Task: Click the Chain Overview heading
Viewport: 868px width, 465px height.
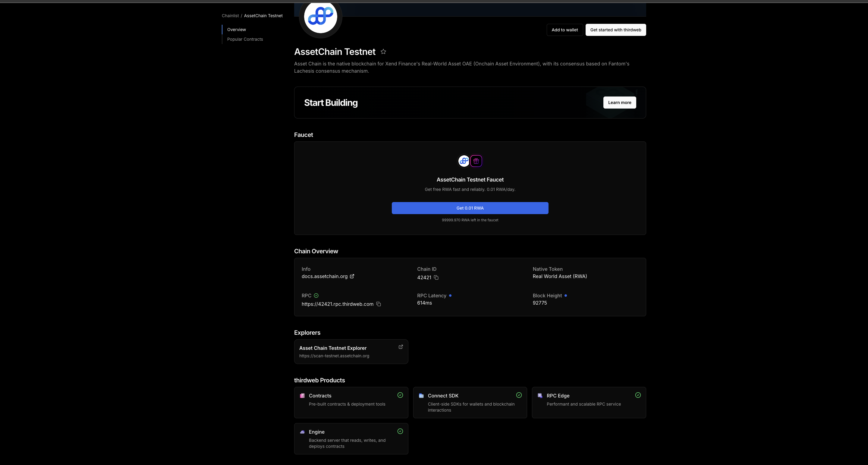Action: 316,251
